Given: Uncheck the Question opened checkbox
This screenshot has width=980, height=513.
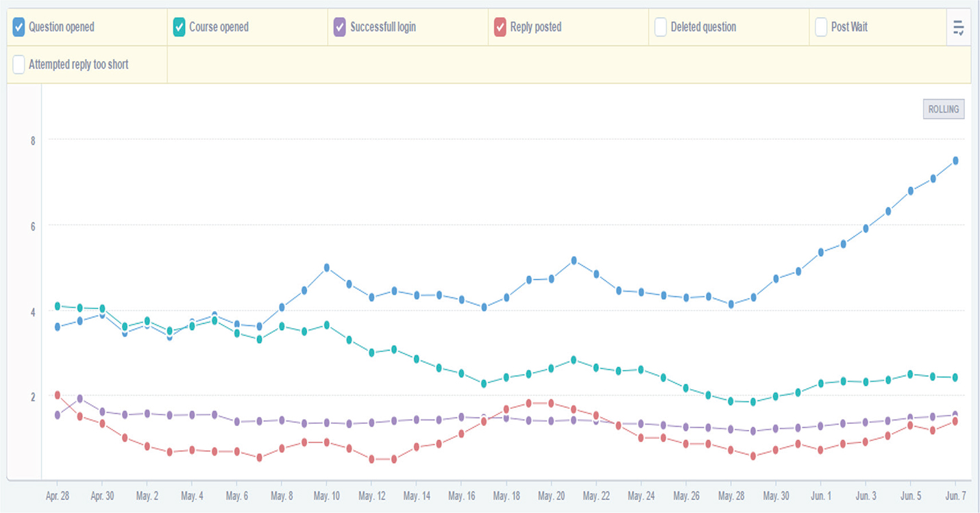Looking at the screenshot, I should coord(19,27).
